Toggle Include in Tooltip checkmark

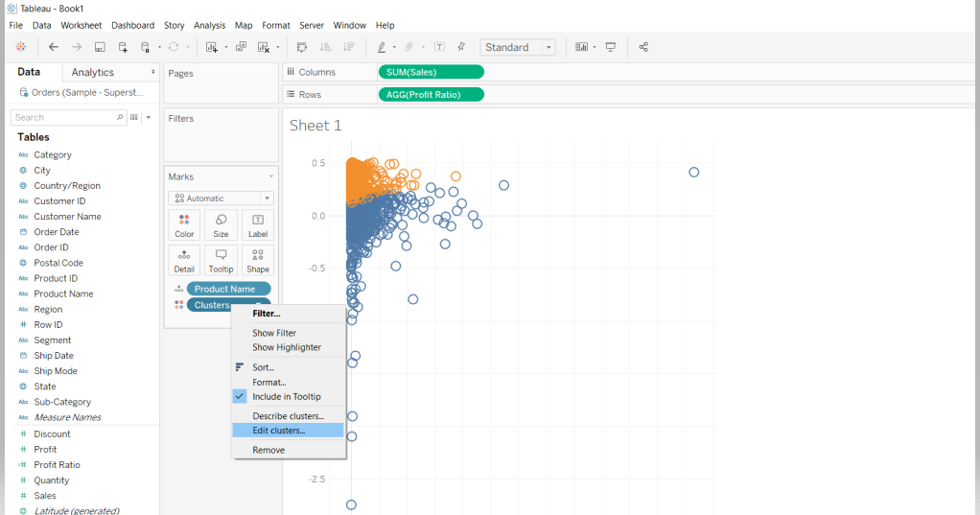click(x=240, y=396)
